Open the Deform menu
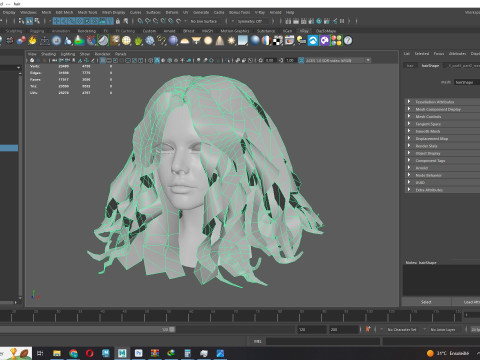480x360 pixels. 172,12
